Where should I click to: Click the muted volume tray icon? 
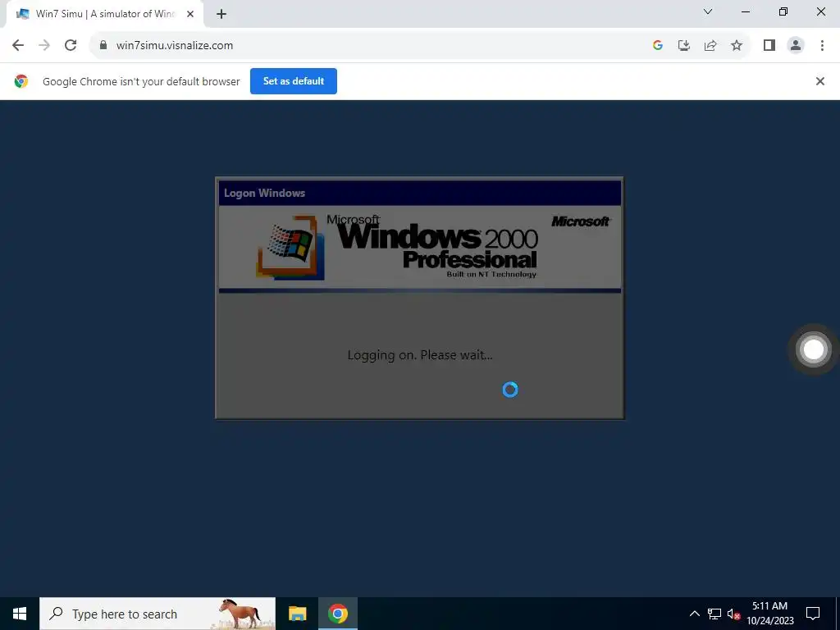click(733, 614)
